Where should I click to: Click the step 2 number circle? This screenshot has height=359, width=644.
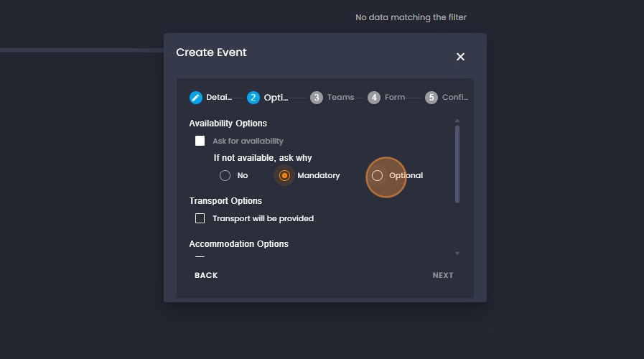[253, 98]
